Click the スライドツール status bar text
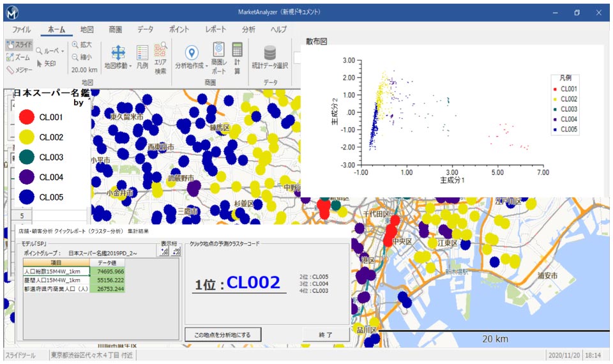 tap(20, 355)
